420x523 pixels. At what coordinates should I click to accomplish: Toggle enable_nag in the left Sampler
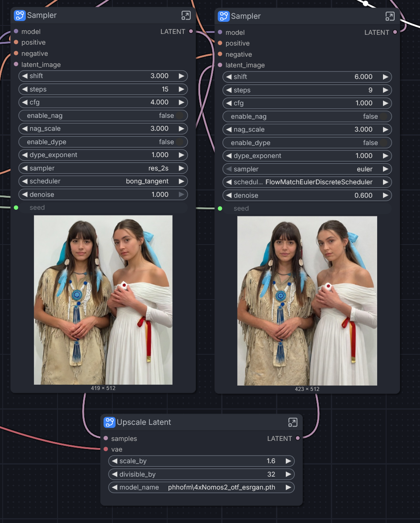(x=103, y=116)
